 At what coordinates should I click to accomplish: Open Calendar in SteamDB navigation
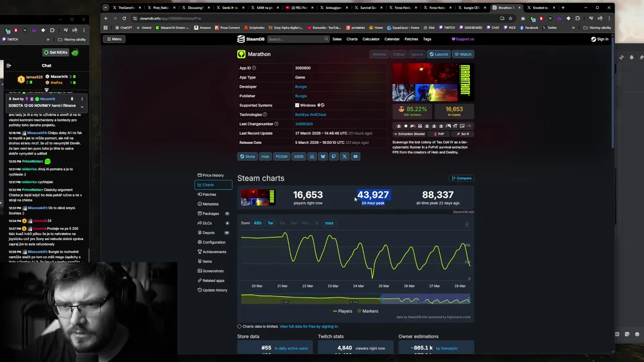pos(392,39)
